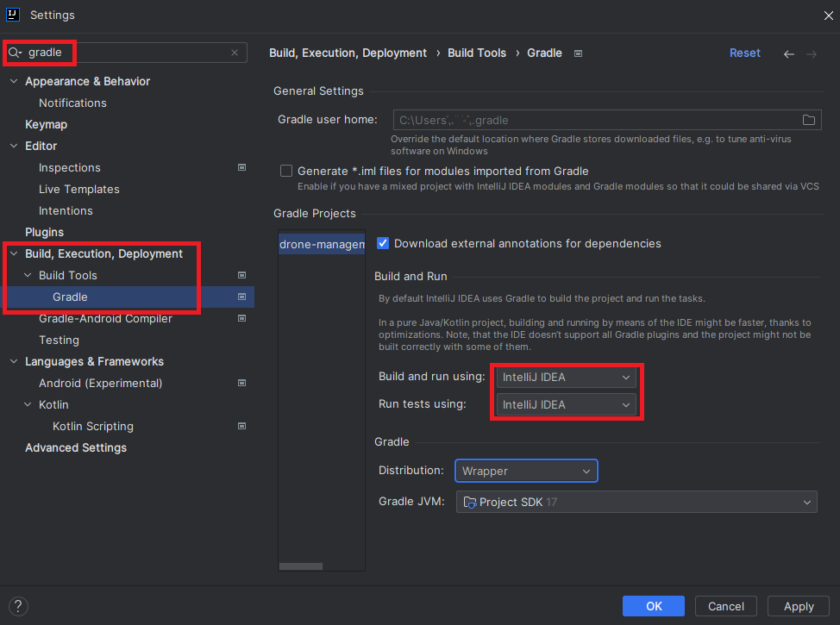
Task: Open help with the question mark icon
Action: tap(18, 606)
